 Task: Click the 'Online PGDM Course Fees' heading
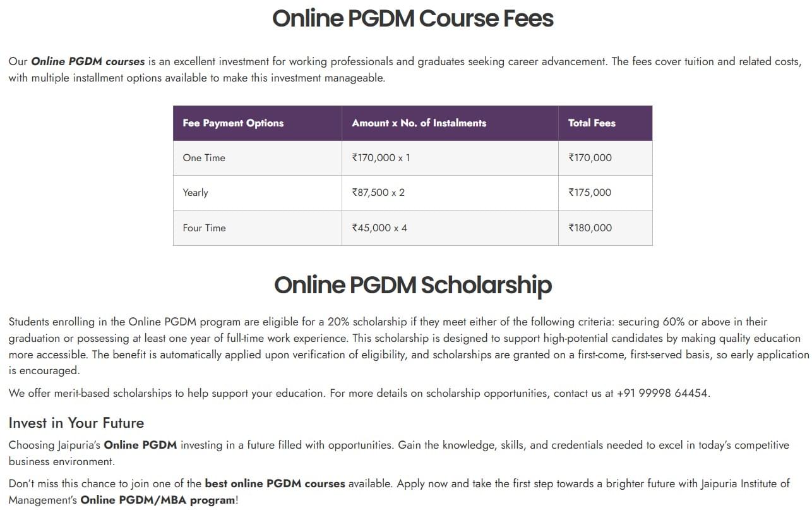[412, 18]
